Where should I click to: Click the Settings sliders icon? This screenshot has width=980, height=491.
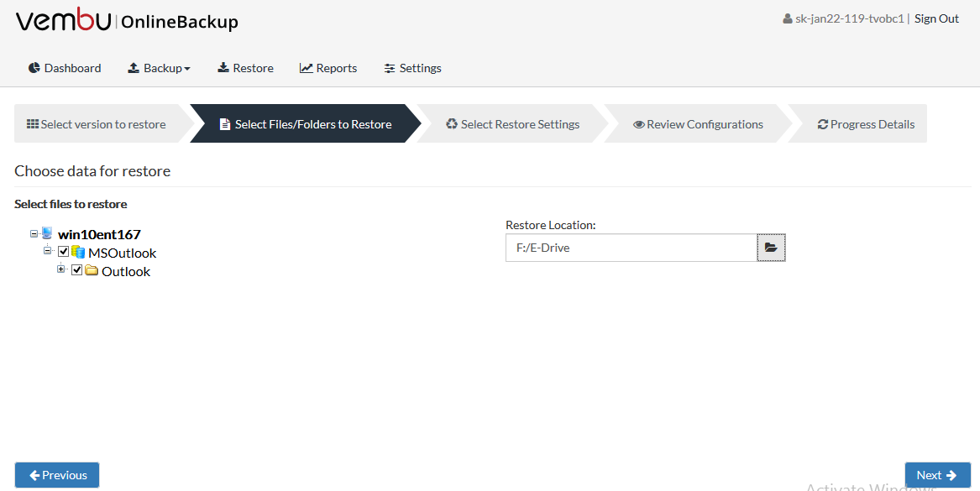(x=390, y=68)
